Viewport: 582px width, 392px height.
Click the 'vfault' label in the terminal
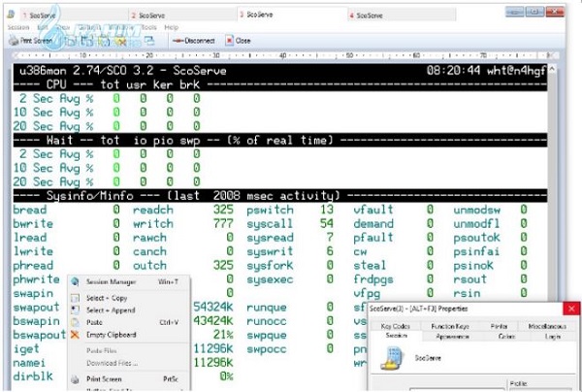click(373, 210)
